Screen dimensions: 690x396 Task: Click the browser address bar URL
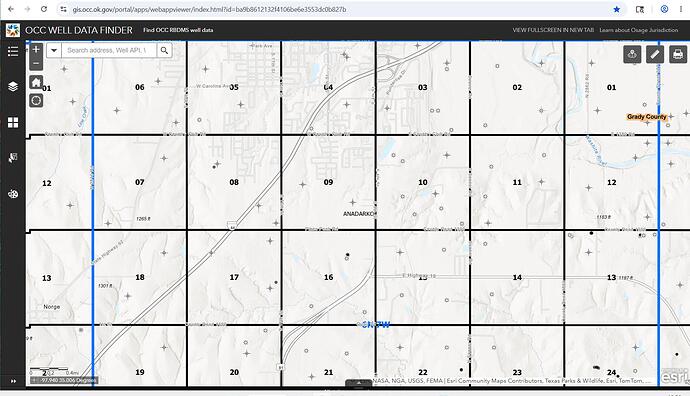(209, 9)
